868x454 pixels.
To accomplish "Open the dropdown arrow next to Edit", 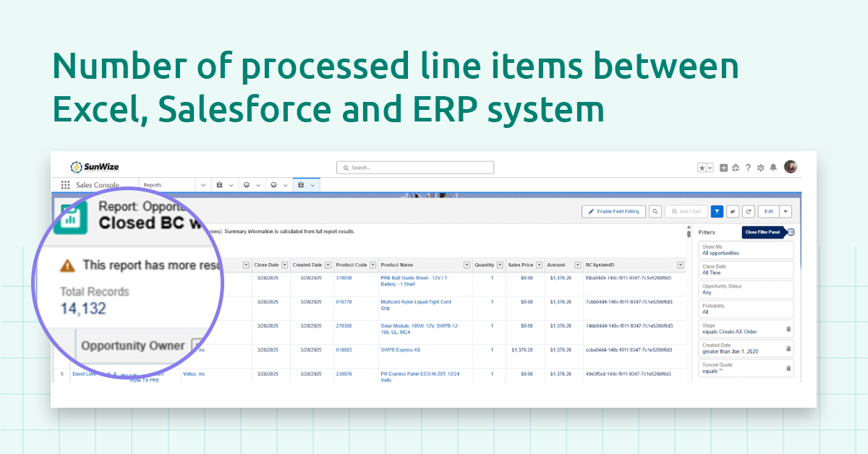I will click(x=786, y=211).
